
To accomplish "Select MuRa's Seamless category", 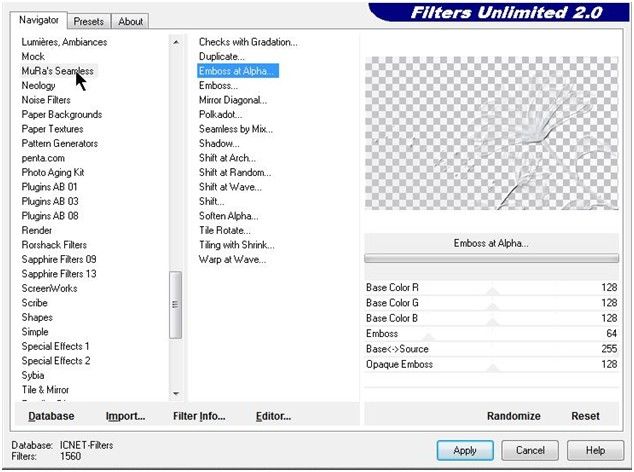I will coord(57,71).
